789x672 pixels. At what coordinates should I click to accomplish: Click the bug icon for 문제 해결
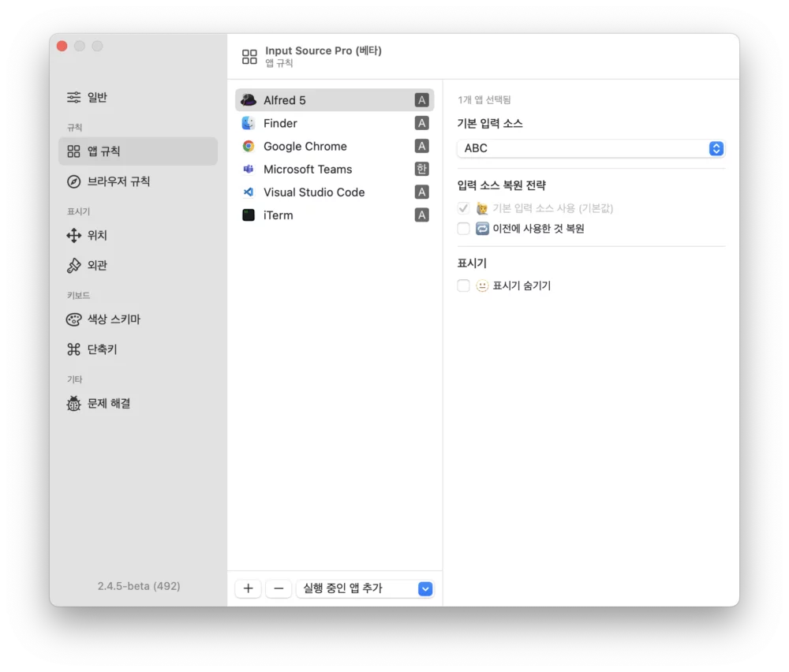click(74, 404)
